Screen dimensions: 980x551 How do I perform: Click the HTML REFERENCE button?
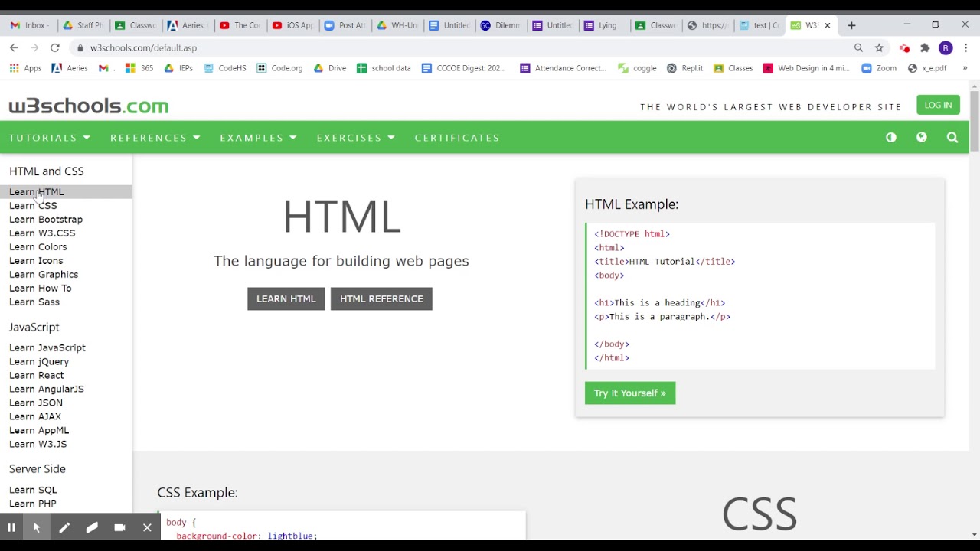coord(381,298)
